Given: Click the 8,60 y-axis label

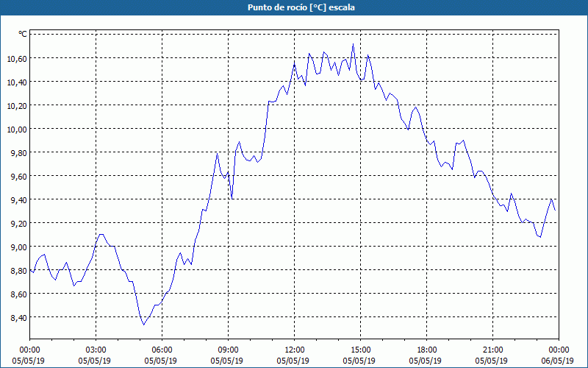Looking at the screenshot, I should click(19, 294).
